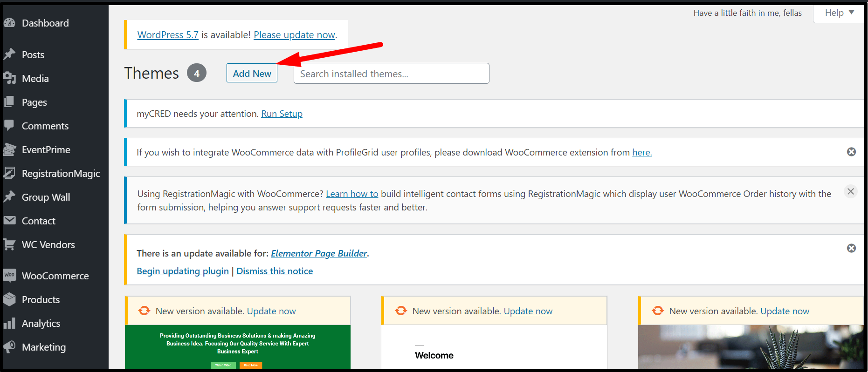Click the WC Vendors cart icon
868x372 pixels.
9,244
